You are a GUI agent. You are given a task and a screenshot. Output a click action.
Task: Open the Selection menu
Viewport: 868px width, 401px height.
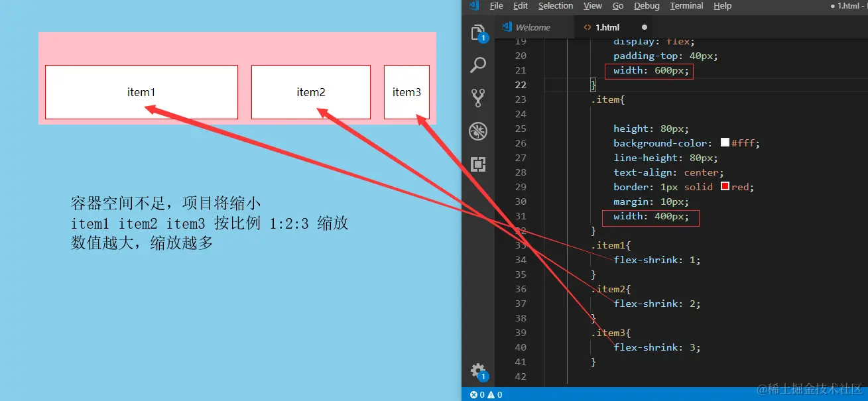click(x=556, y=6)
